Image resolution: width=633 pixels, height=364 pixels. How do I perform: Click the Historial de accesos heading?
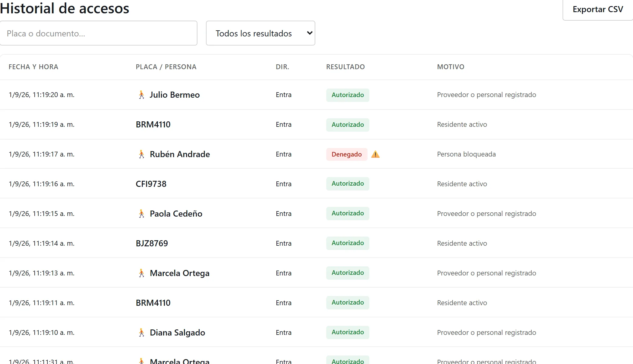[65, 8]
